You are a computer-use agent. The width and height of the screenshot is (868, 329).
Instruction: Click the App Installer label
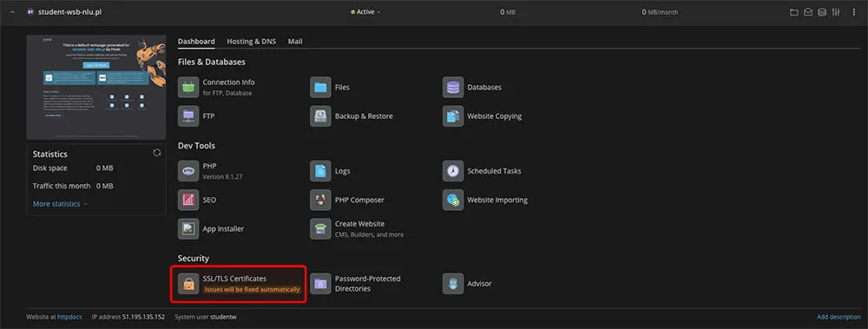(x=223, y=229)
